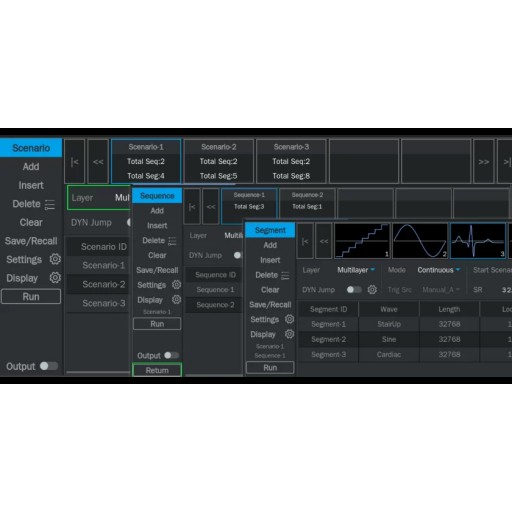The image size is (512, 512).
Task: Choose Insert in the Segment menu
Action: (x=270, y=260)
